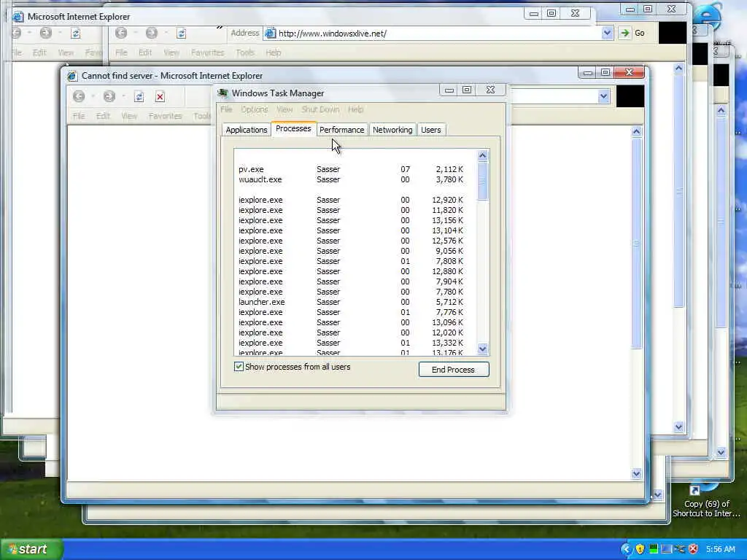Select the wuauclt.exe process row
Screen dimensions: 747x560
(x=351, y=179)
